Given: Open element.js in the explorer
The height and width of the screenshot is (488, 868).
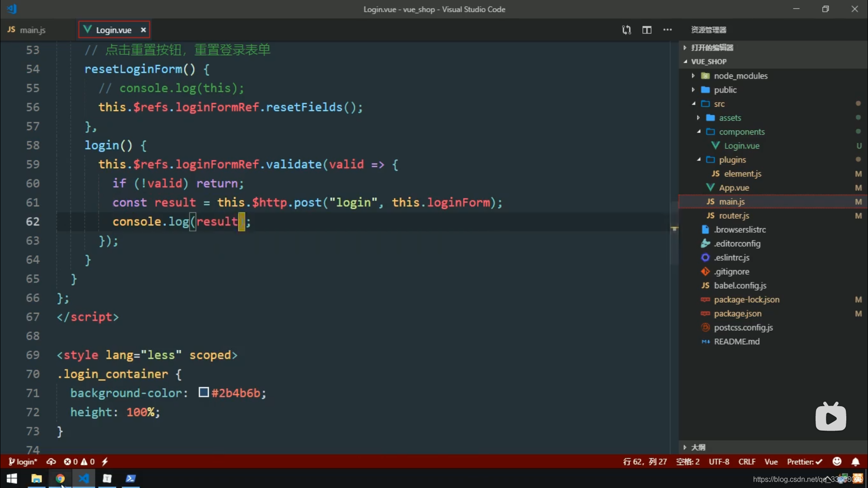Looking at the screenshot, I should point(742,174).
